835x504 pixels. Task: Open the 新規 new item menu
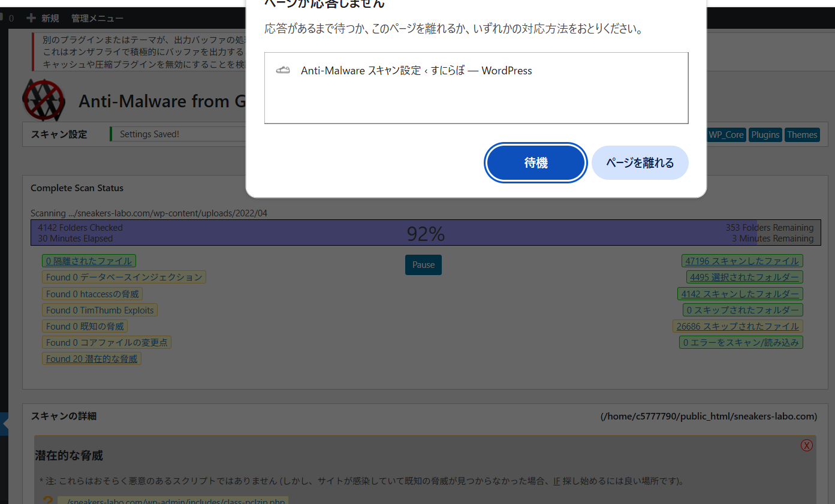[x=50, y=18]
